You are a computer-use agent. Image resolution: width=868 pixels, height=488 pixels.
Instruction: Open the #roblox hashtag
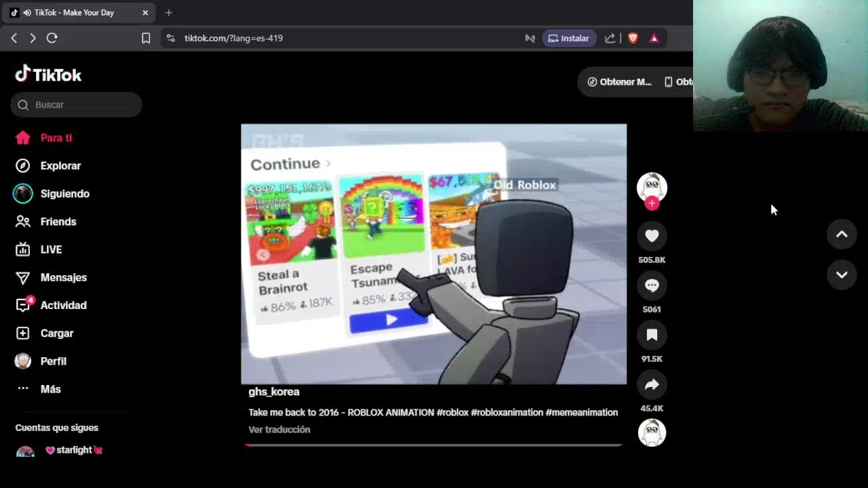click(452, 412)
